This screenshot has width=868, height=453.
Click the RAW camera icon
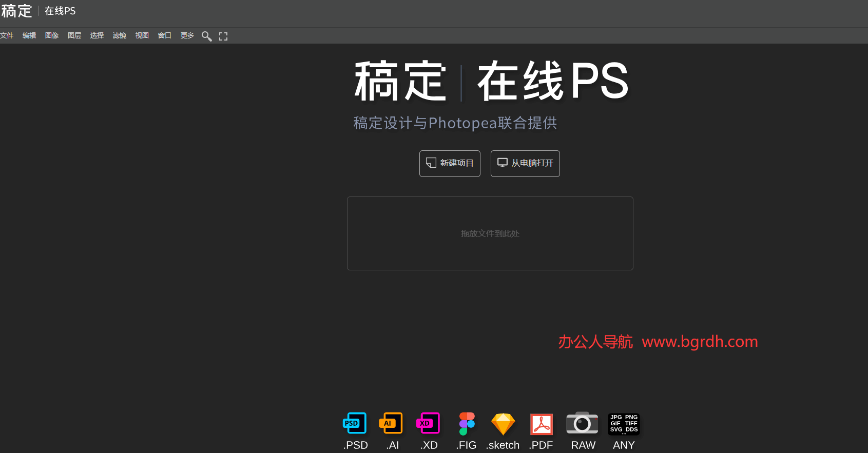[582, 424]
